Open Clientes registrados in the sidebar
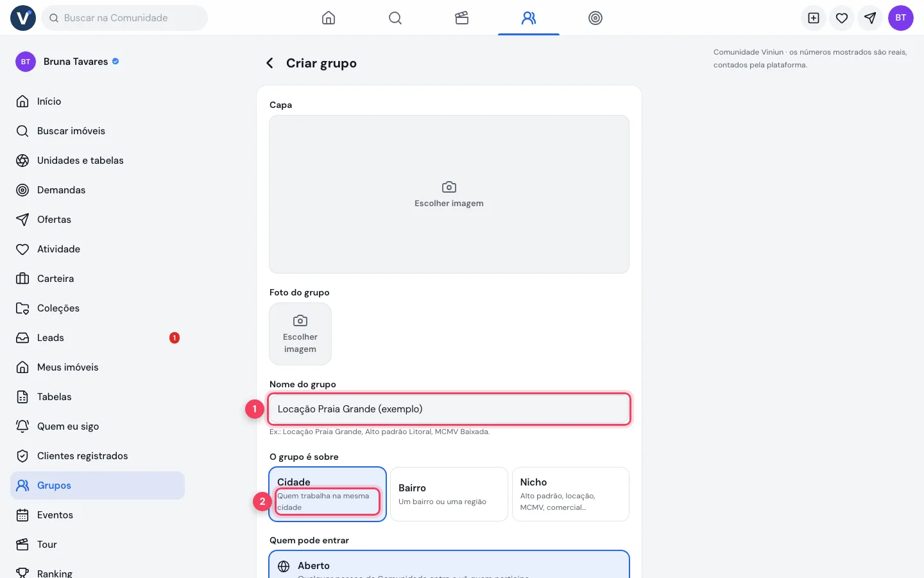Viewport: 924px width, 578px height. tap(98, 456)
